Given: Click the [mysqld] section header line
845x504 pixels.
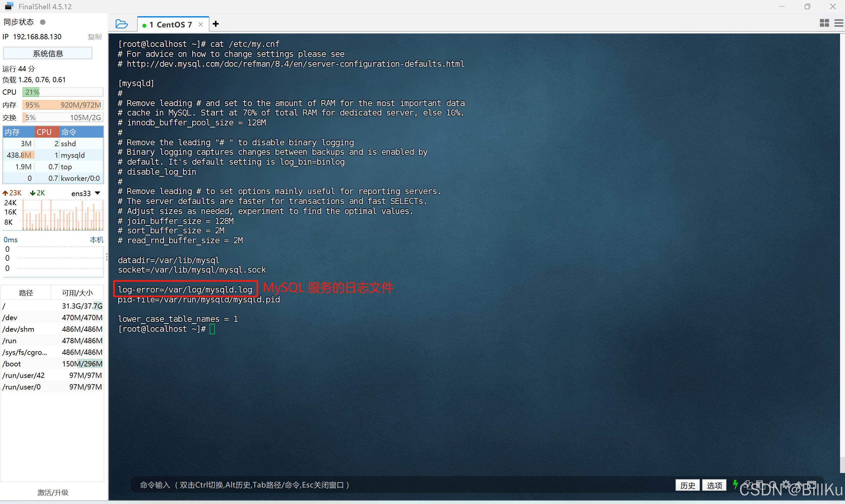Looking at the screenshot, I should 136,83.
